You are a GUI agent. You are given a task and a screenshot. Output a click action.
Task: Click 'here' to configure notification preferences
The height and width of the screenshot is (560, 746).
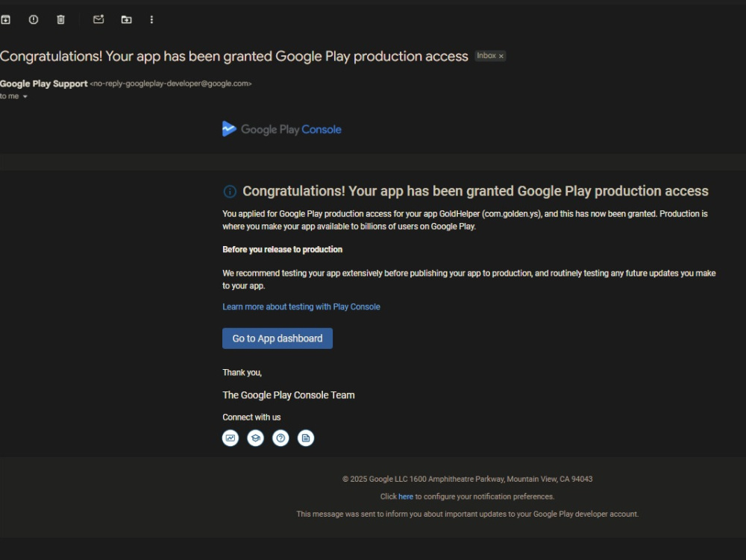406,497
